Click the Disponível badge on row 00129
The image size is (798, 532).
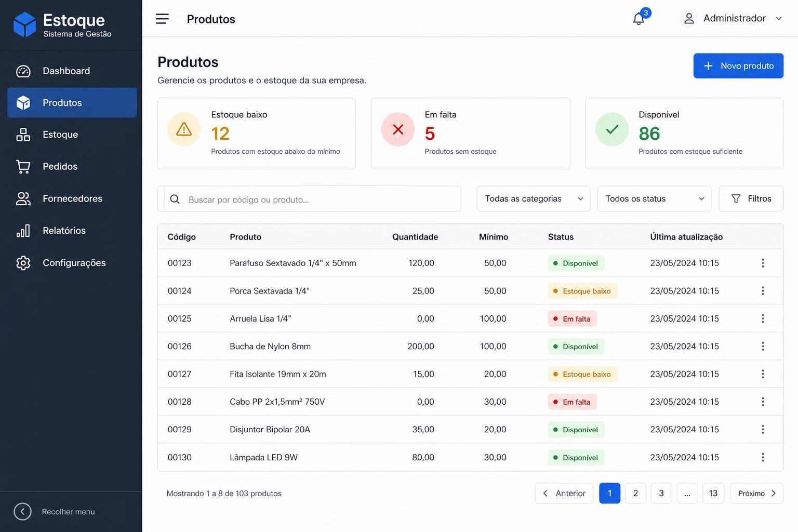tap(576, 430)
